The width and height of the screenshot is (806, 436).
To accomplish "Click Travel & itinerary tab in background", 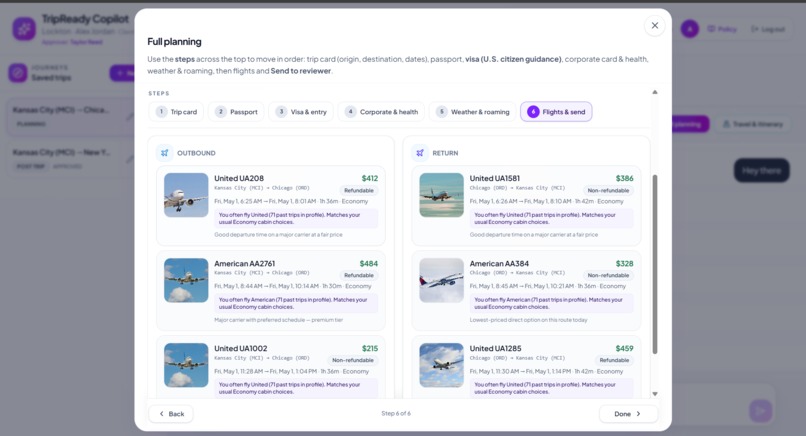I will click(x=753, y=124).
